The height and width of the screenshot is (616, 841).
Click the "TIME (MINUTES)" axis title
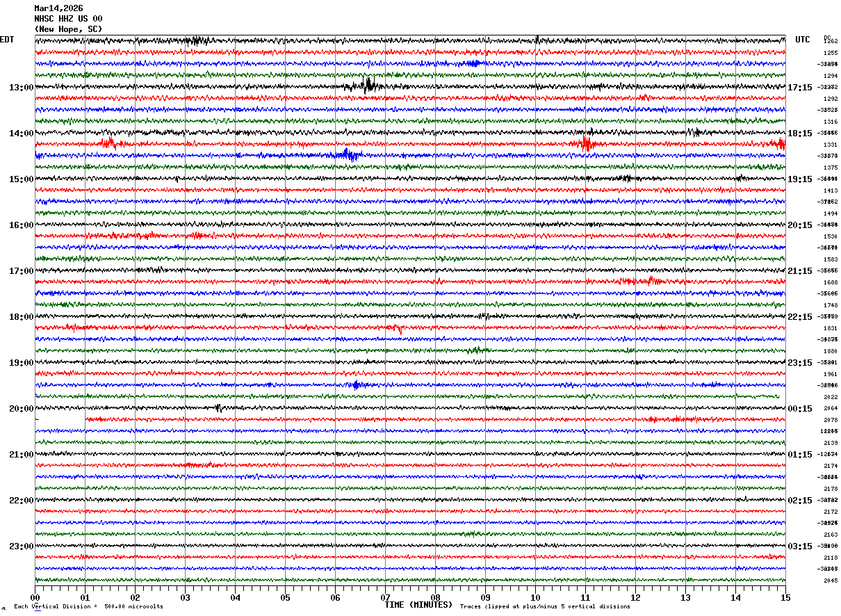(418, 605)
